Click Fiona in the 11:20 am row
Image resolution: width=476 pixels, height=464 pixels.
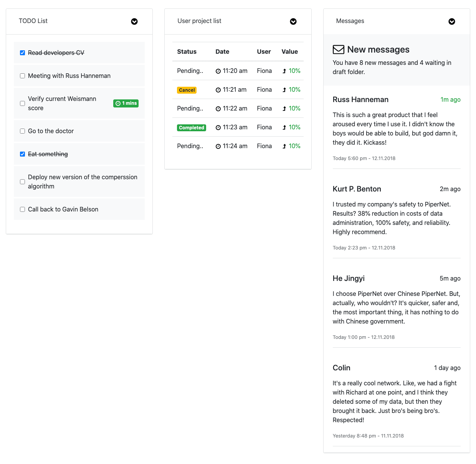tap(264, 71)
